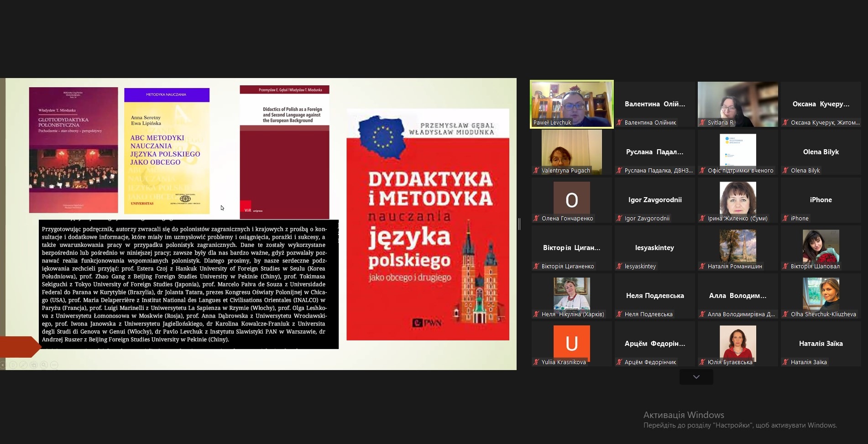Image resolution: width=868 pixels, height=444 pixels.
Task: Click the Glottodydaktyka Polonistyczna book cover
Action: [73, 150]
